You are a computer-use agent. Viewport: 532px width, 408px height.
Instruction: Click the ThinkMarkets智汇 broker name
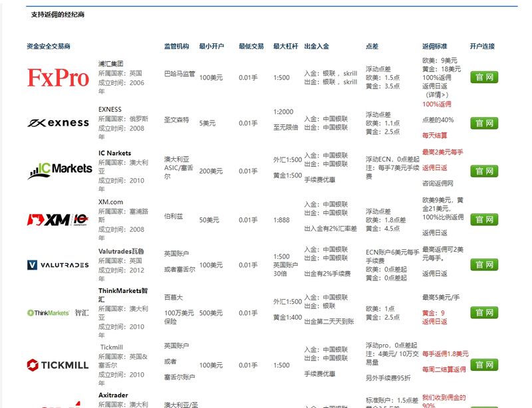(123, 295)
